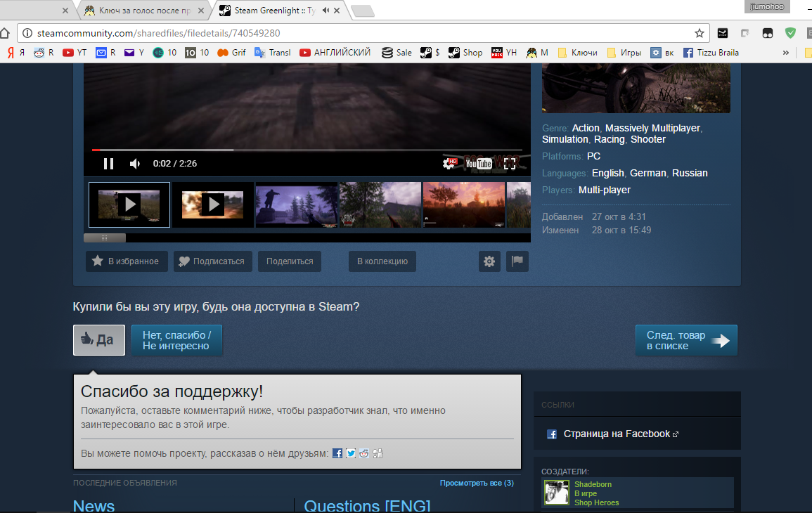Share project on Twitter icon

[351, 453]
